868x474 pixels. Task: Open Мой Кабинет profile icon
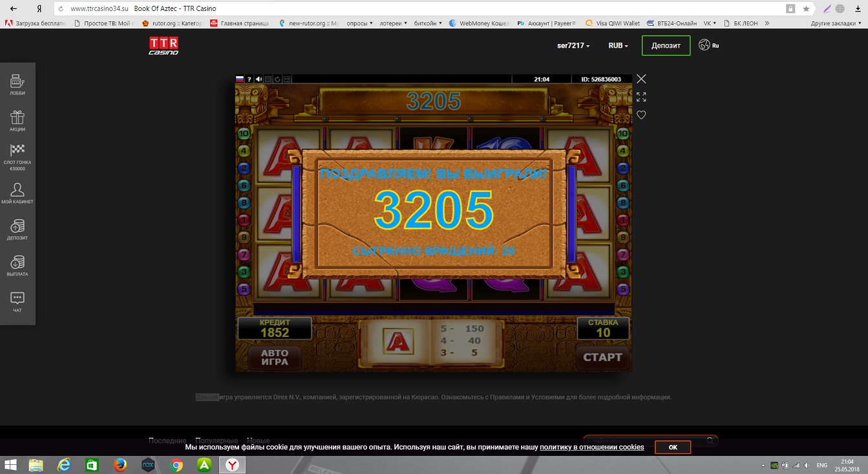point(17,193)
